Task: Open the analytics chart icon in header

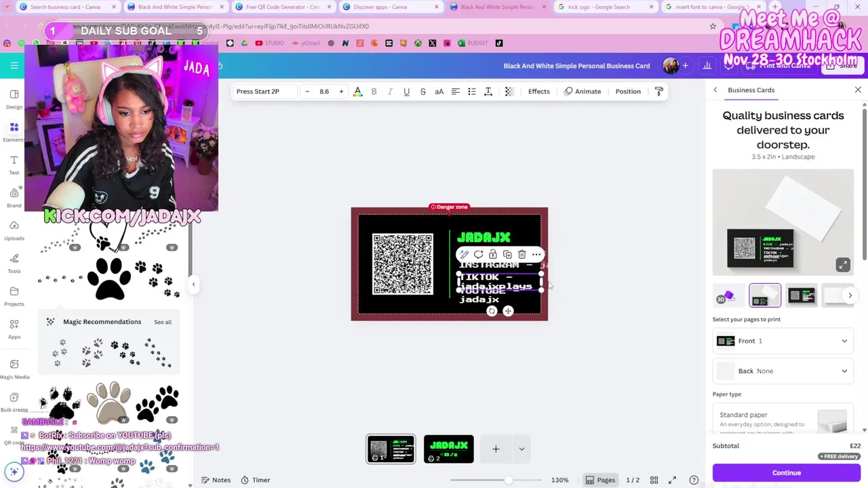Action: click(x=707, y=66)
